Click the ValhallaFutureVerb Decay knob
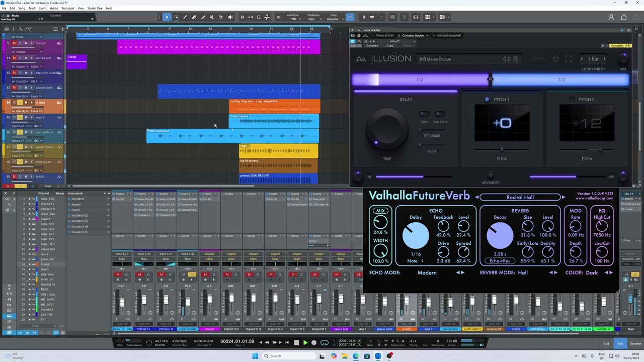 point(500,235)
